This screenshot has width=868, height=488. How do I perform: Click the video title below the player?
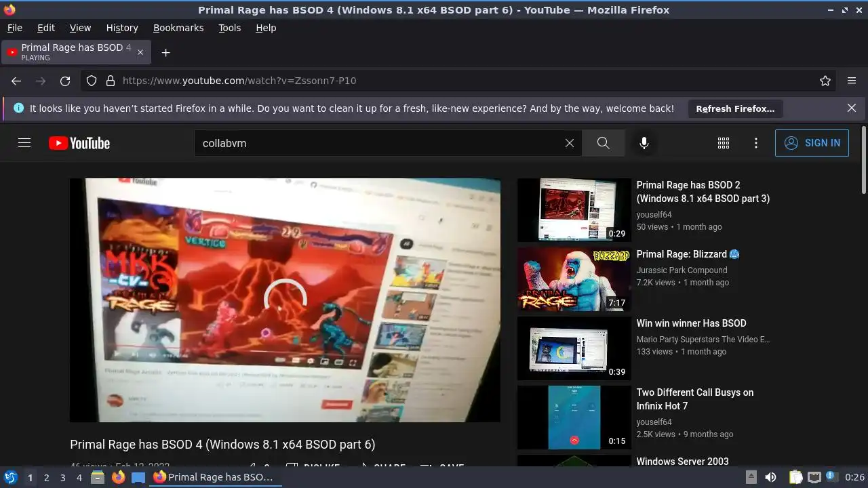coord(222,445)
